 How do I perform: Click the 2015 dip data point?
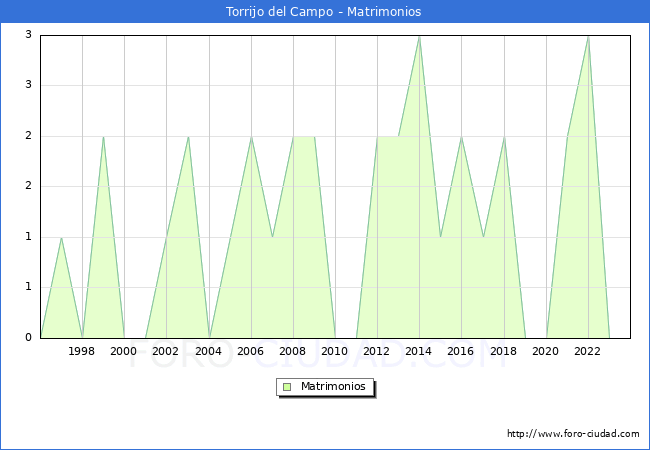point(441,237)
